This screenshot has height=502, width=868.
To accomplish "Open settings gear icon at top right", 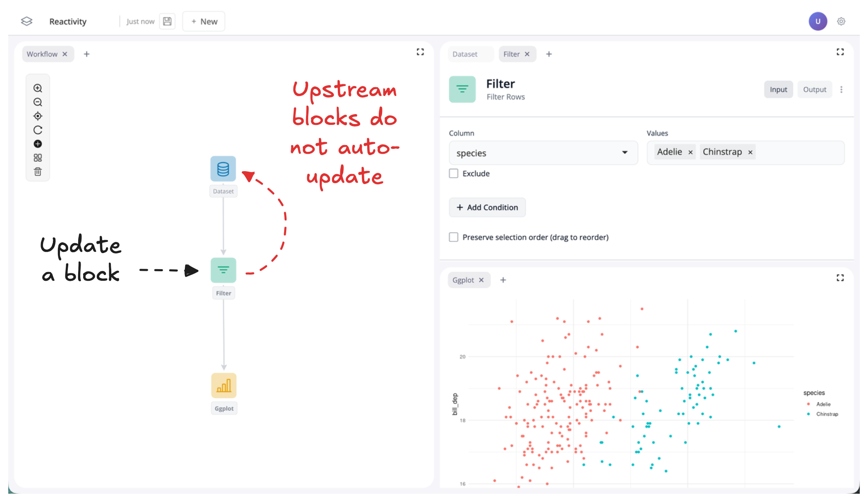I will click(841, 22).
